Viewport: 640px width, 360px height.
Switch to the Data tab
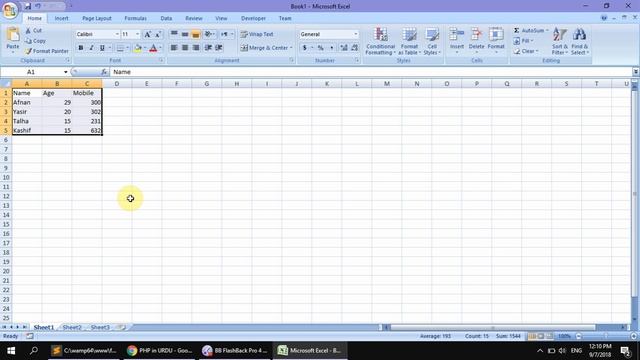[x=166, y=18]
